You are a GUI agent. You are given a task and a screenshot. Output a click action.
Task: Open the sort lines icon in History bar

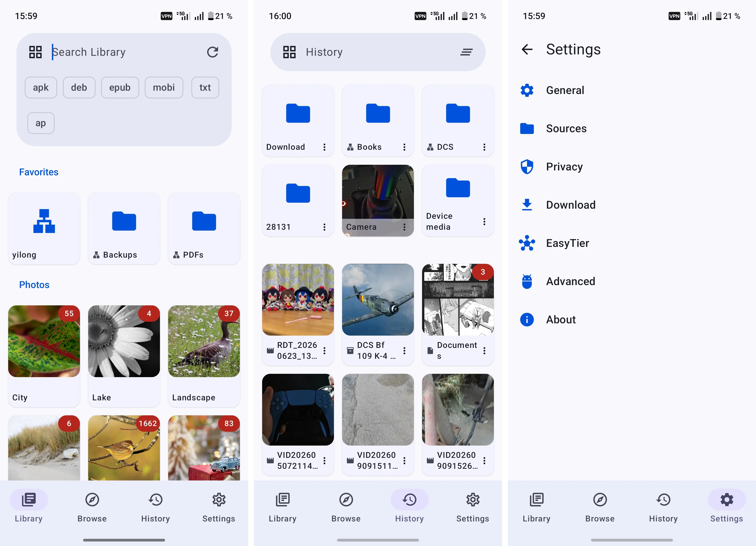tap(466, 52)
